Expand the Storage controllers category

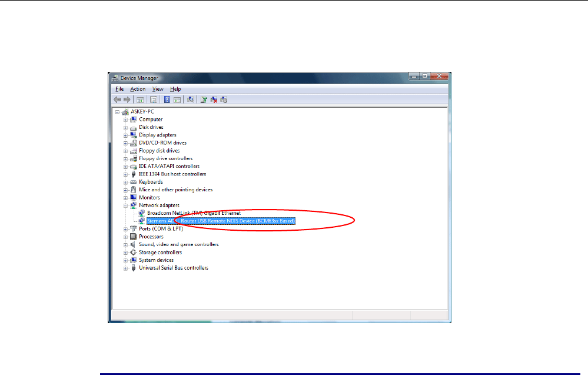125,253
